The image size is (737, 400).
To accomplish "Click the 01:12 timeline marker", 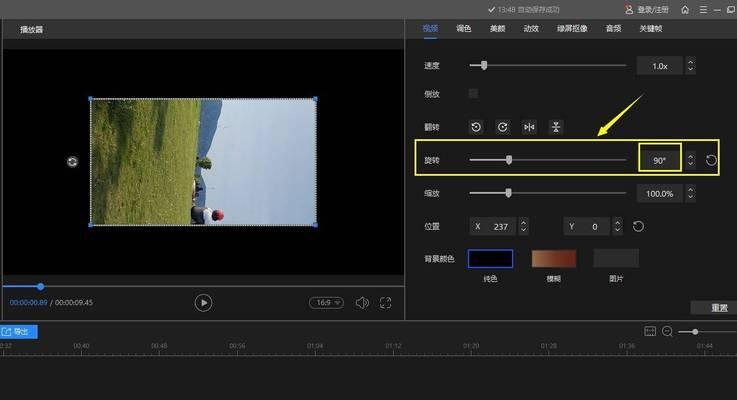I will [x=393, y=346].
